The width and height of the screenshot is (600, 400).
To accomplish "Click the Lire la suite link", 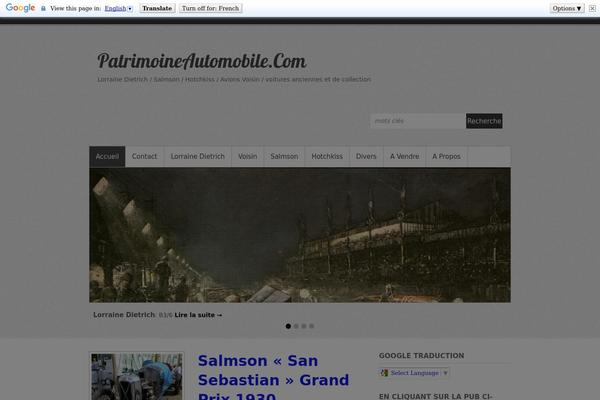I will [x=198, y=315].
